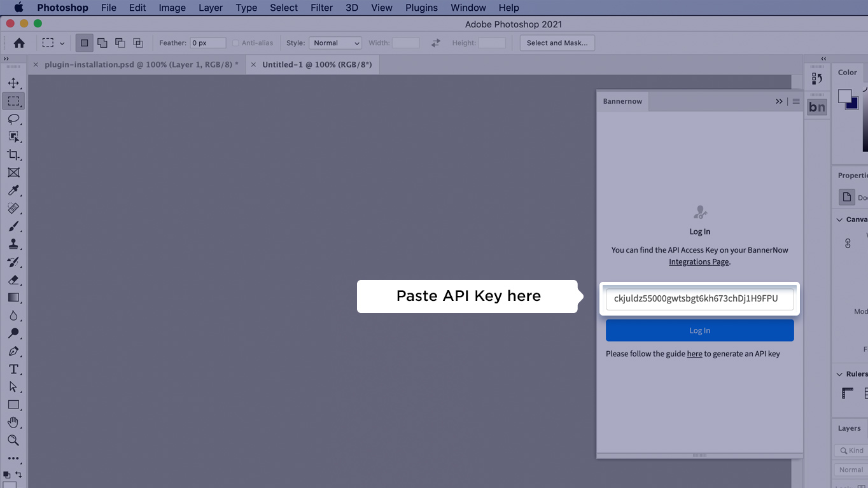Select the Clone Stamp tool

click(x=13, y=244)
